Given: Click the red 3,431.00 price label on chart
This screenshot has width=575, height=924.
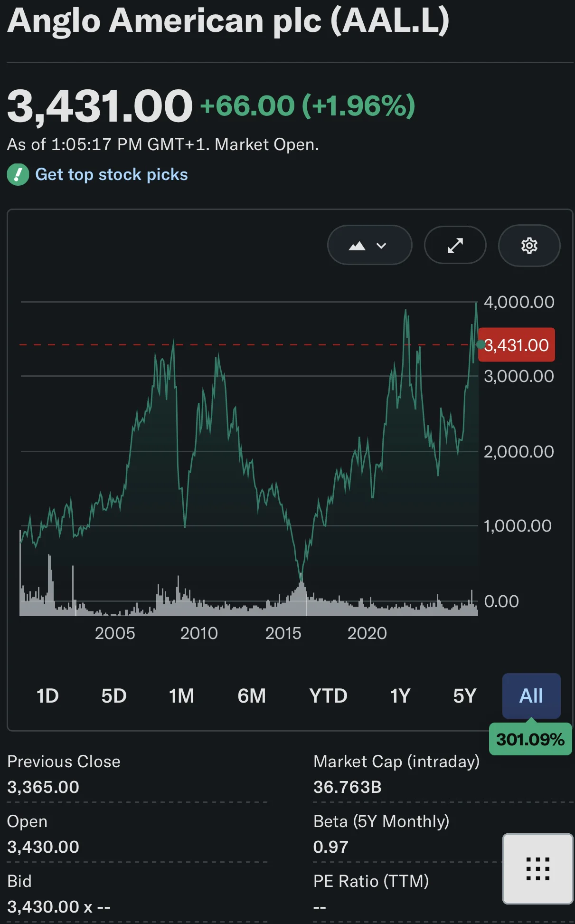Looking at the screenshot, I should (517, 345).
